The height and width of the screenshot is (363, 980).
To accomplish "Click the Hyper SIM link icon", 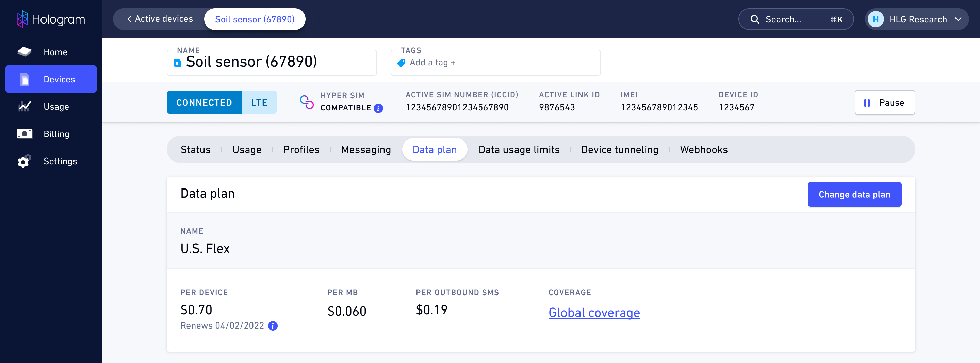I will (x=307, y=102).
